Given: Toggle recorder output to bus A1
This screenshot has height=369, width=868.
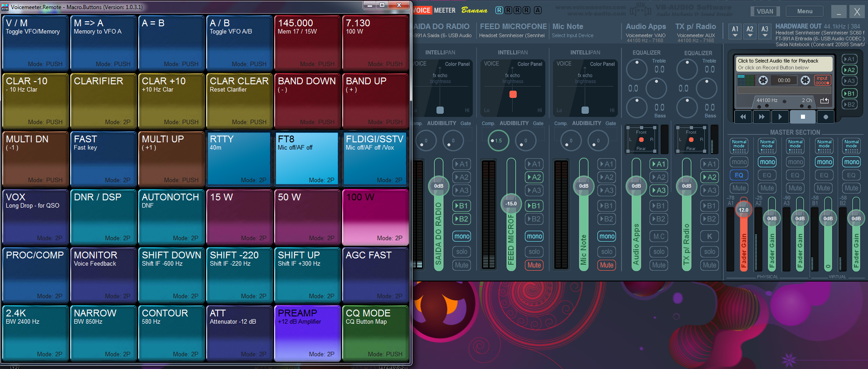Looking at the screenshot, I should pos(849,59).
